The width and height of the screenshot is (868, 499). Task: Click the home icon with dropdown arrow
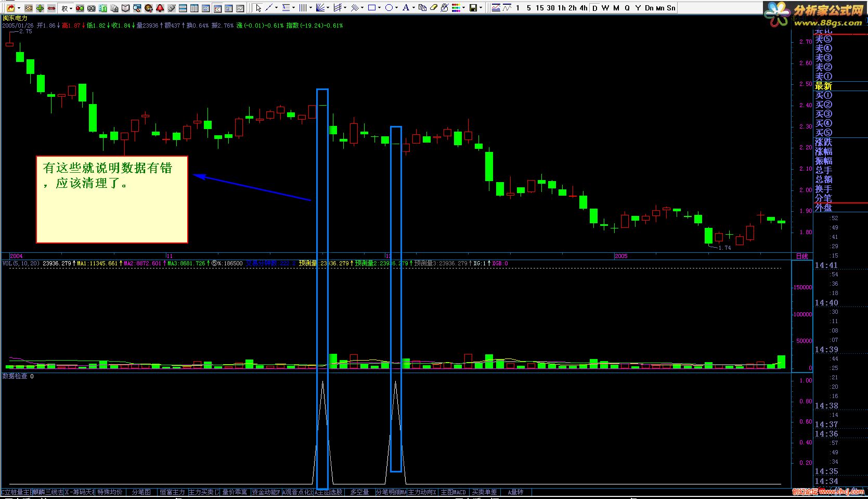[x=14, y=8]
